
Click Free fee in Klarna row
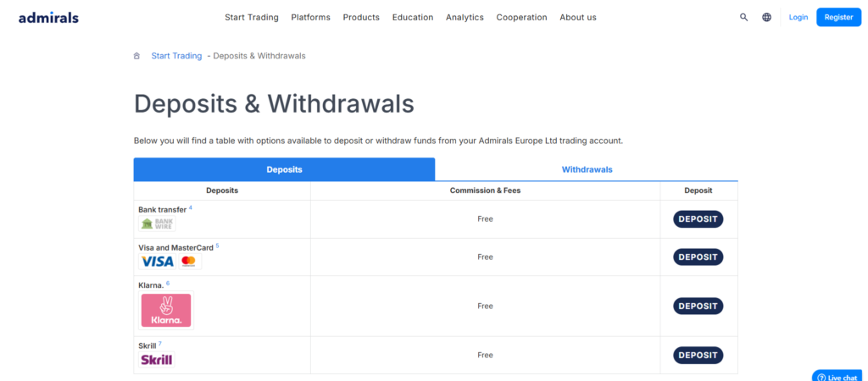click(x=485, y=306)
